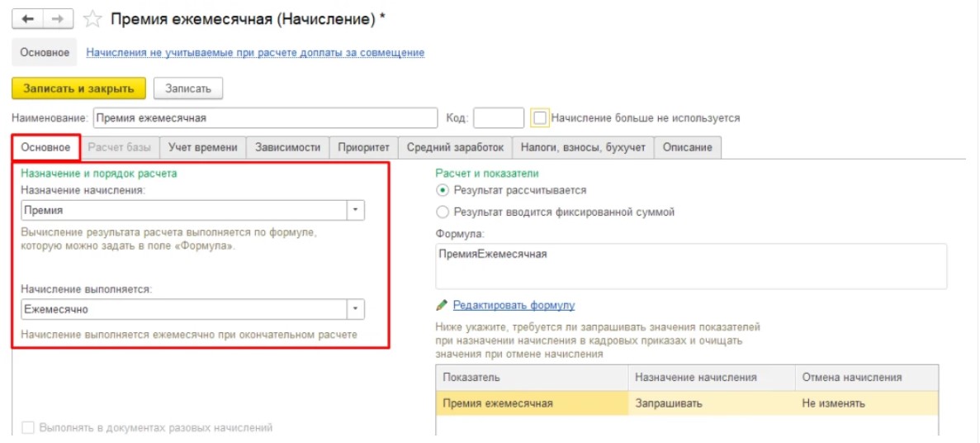Screen dimensions: 980x443
Task: Click the forward arrow navigation icon
Action: (x=58, y=19)
